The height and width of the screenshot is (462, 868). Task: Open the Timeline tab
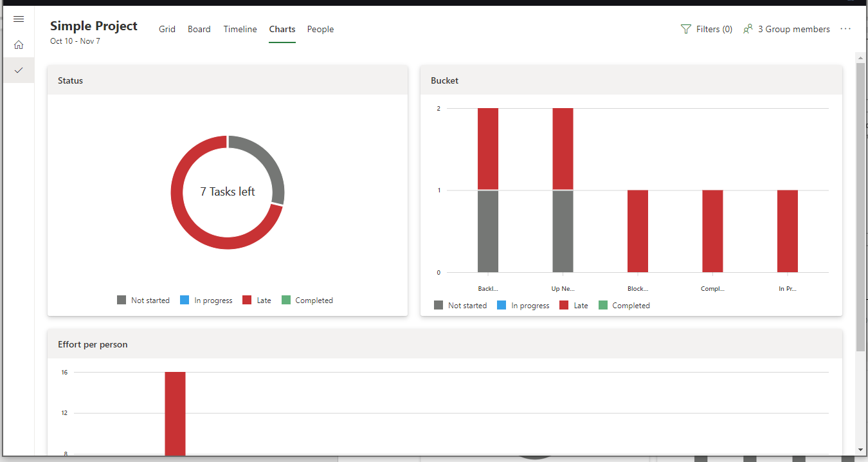(x=240, y=29)
